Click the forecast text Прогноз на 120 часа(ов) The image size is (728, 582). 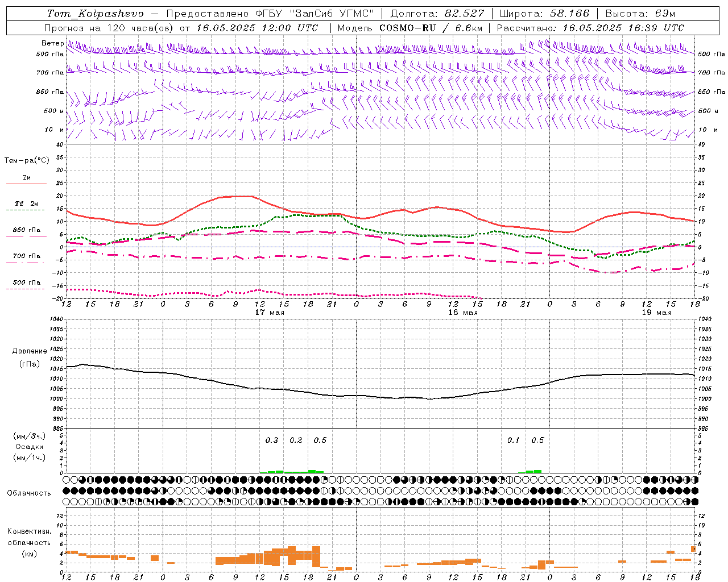tap(110, 28)
